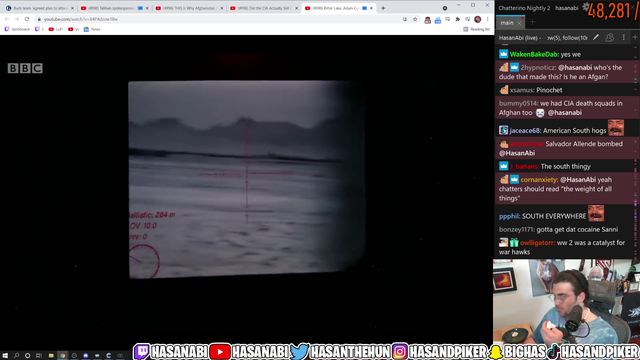
Task: Open File Explorer from the taskbar
Action: (x=51, y=356)
